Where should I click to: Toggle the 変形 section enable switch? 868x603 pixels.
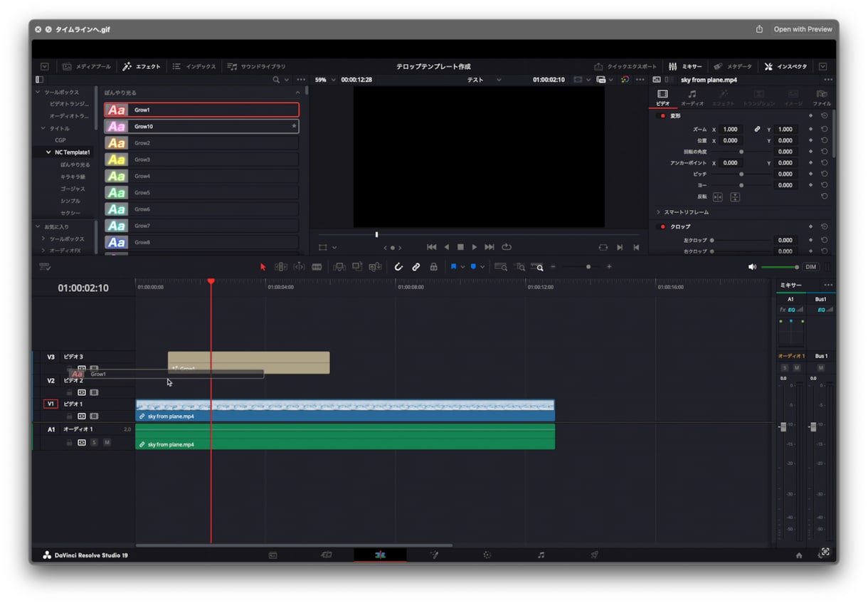tap(663, 115)
